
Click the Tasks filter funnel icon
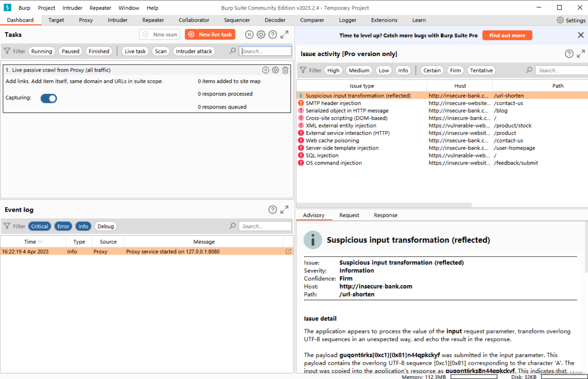pos(7,51)
